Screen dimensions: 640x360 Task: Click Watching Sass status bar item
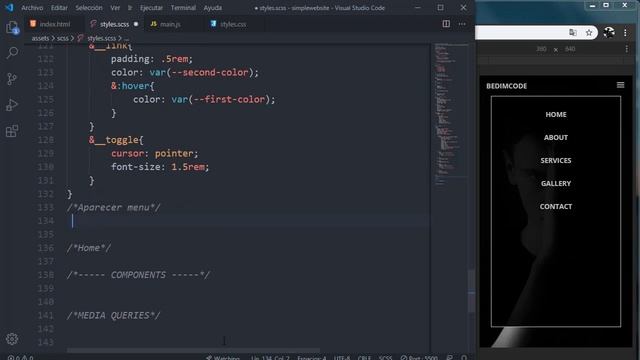[x=223, y=357]
